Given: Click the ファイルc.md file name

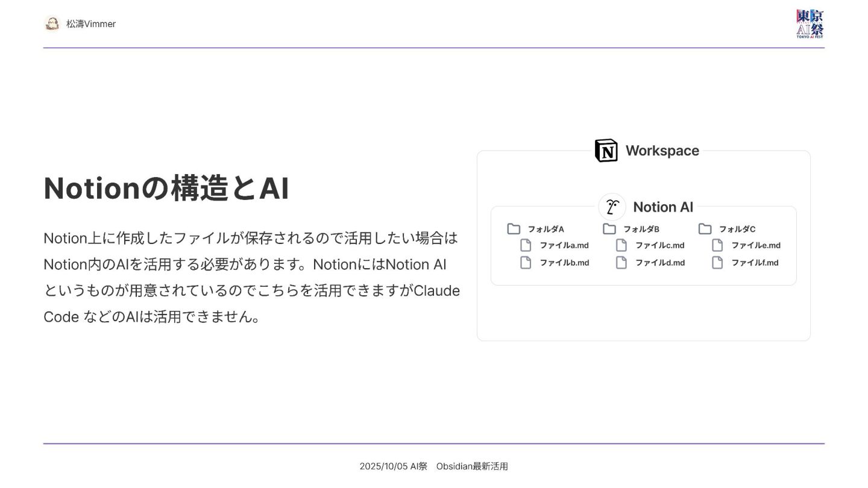Looking at the screenshot, I should (660, 245).
